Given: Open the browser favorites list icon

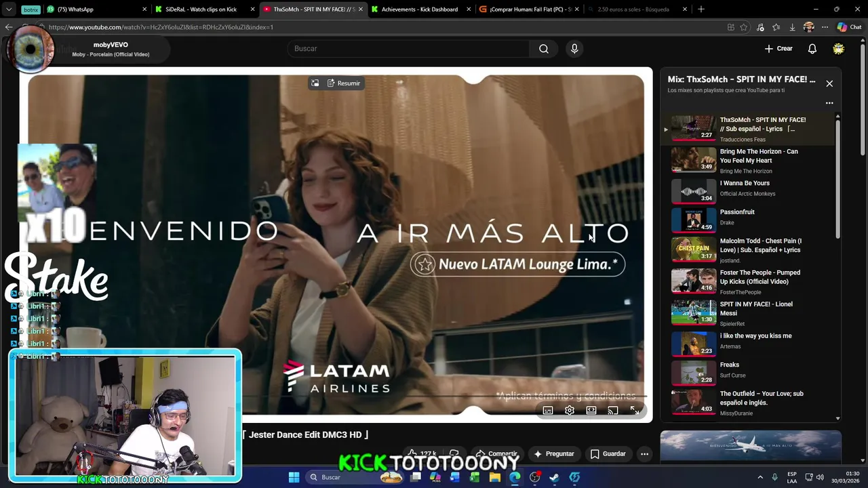Looking at the screenshot, I should (776, 27).
